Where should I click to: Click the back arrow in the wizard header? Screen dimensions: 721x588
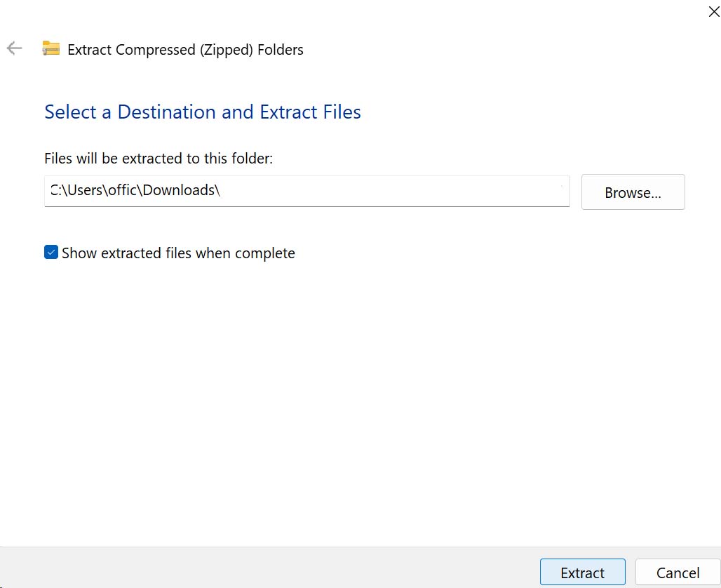coord(14,48)
